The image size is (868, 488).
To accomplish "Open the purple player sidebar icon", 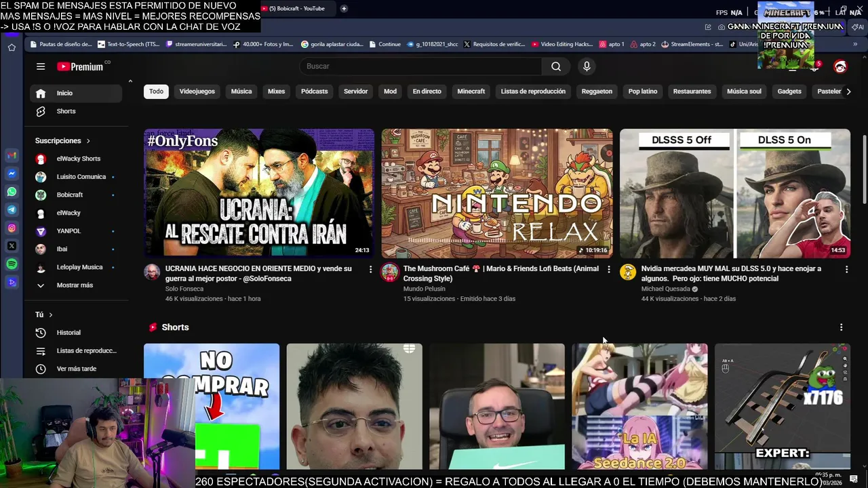I will click(12, 283).
